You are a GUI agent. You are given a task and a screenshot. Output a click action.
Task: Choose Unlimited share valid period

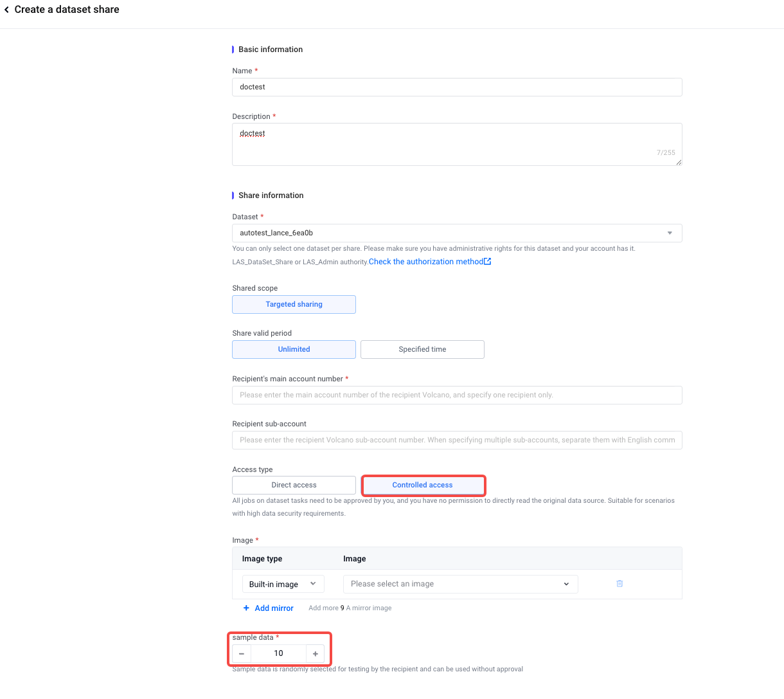[294, 350]
